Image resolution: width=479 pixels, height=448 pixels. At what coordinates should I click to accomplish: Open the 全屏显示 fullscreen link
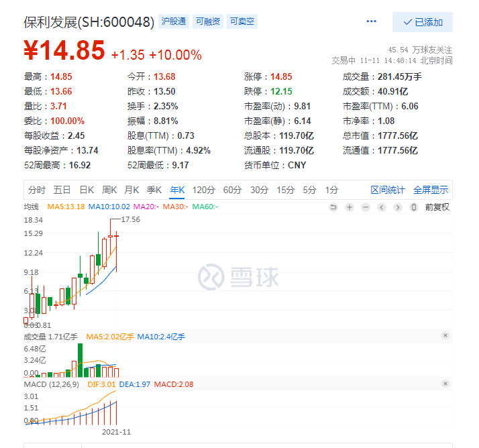coord(431,190)
